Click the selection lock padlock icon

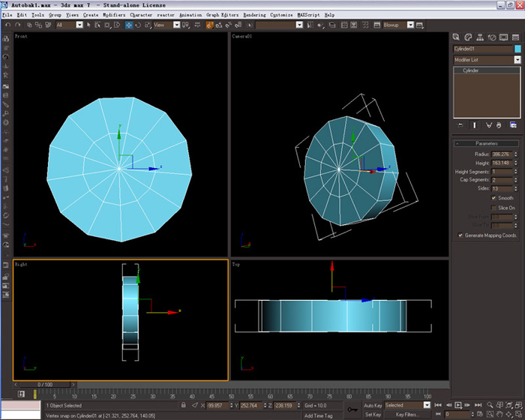tap(184, 405)
